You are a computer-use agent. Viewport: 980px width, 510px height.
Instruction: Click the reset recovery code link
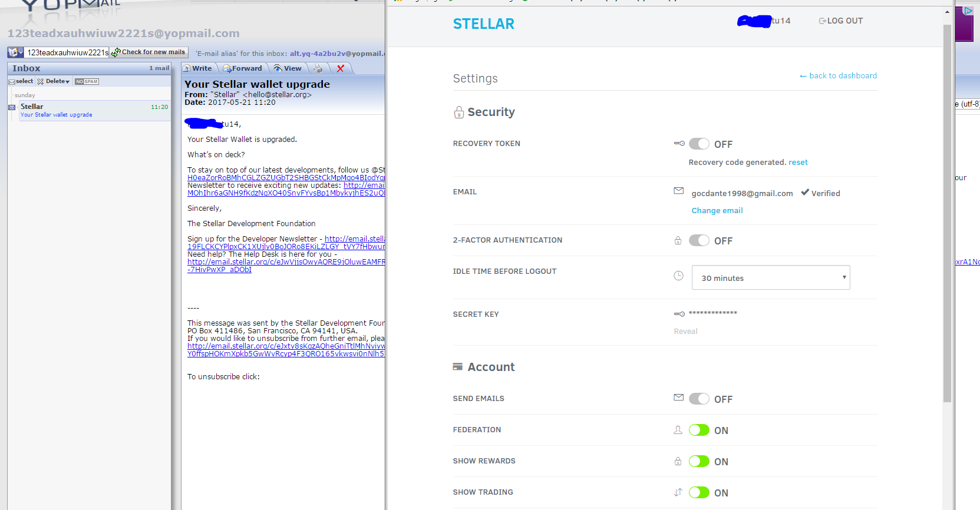(798, 162)
